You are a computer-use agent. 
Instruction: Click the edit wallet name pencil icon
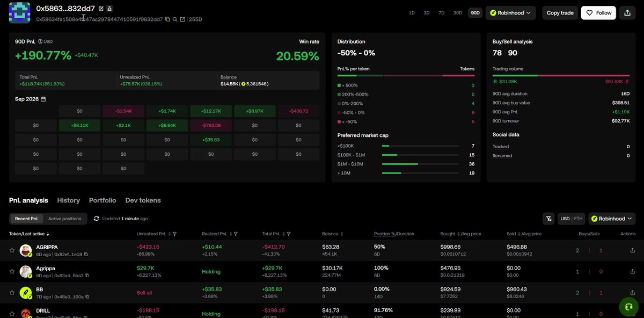(101, 9)
